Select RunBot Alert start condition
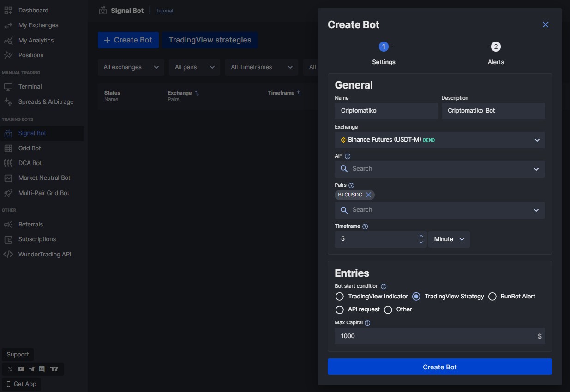The width and height of the screenshot is (570, 392). [492, 297]
